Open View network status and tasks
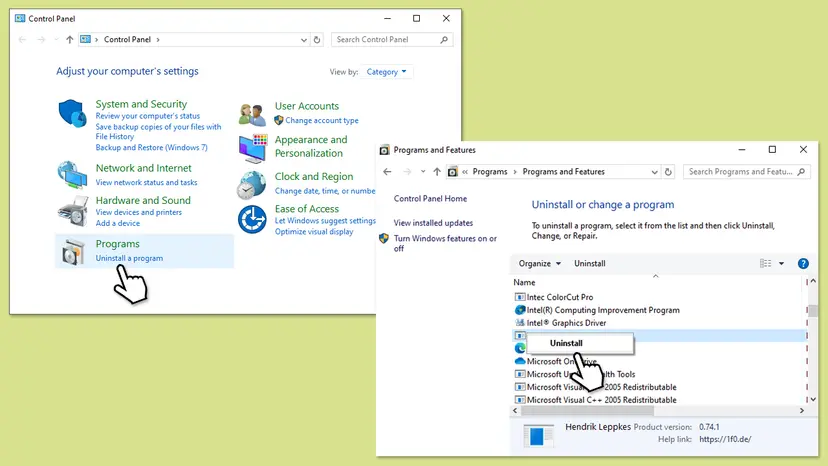This screenshot has height=466, width=828. pyautogui.click(x=146, y=182)
